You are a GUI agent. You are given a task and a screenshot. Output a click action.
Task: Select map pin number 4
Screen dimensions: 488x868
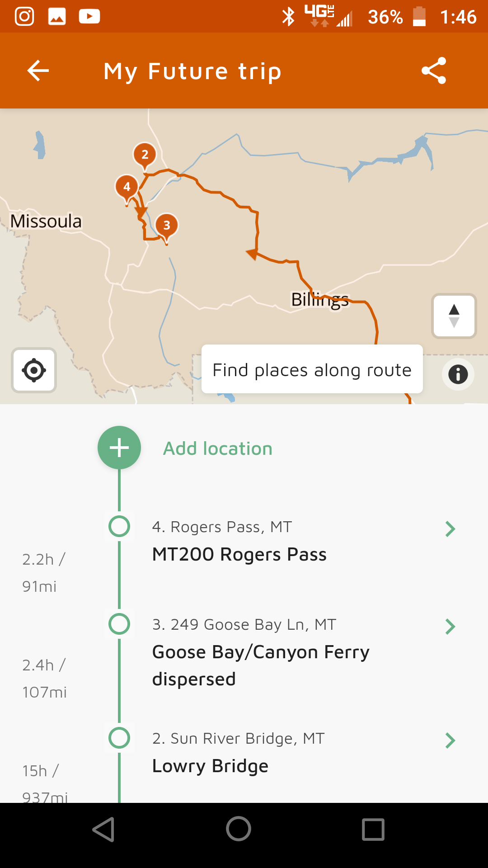tap(127, 187)
